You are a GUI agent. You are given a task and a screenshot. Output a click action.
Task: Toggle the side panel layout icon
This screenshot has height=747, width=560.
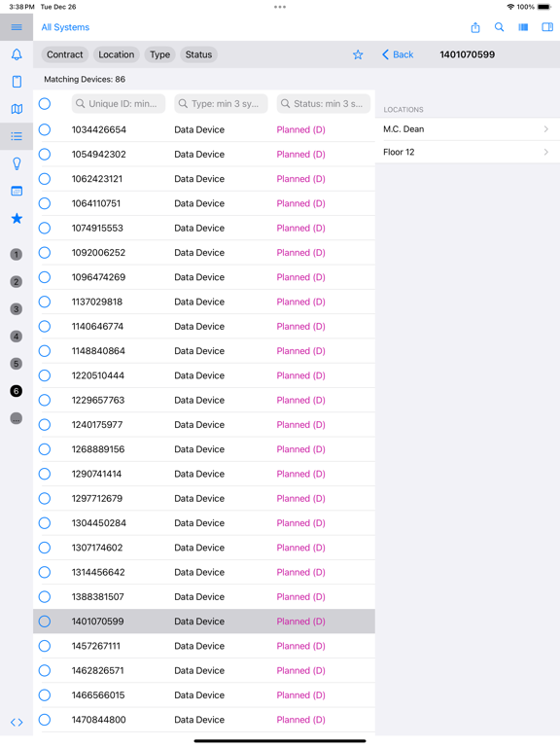[x=547, y=27]
